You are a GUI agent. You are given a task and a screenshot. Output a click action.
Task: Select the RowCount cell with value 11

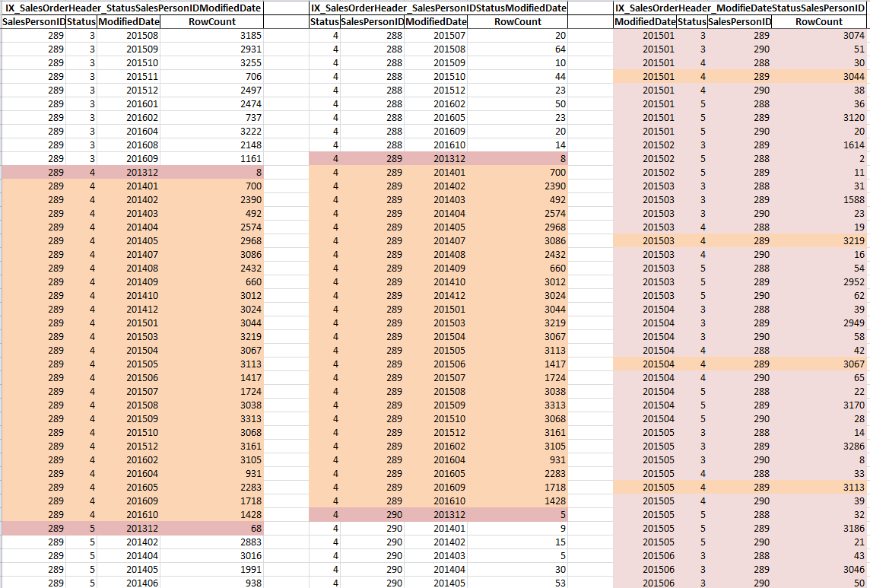click(x=819, y=172)
